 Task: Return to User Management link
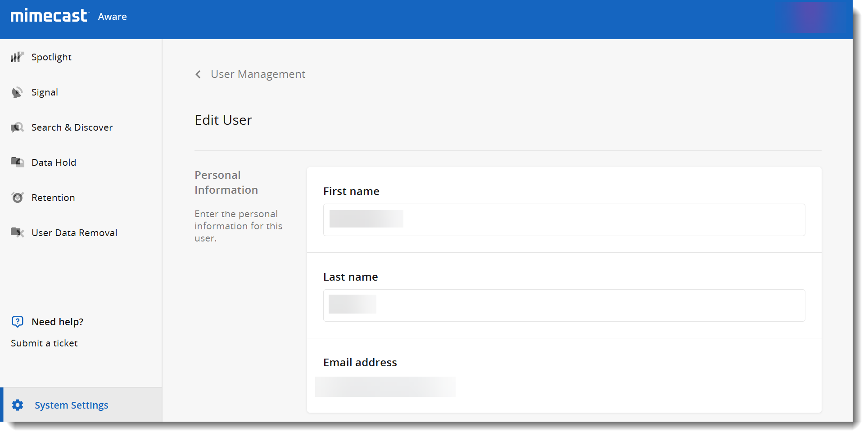(x=258, y=74)
